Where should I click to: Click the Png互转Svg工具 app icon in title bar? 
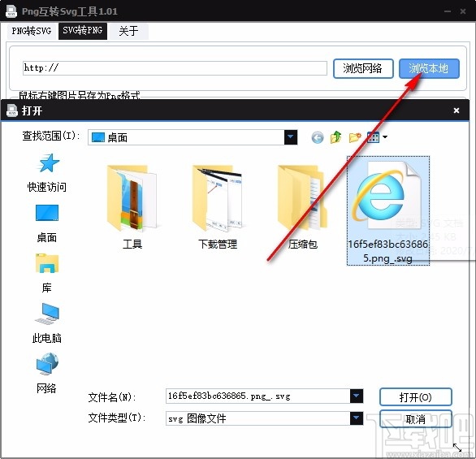pyautogui.click(x=11, y=11)
